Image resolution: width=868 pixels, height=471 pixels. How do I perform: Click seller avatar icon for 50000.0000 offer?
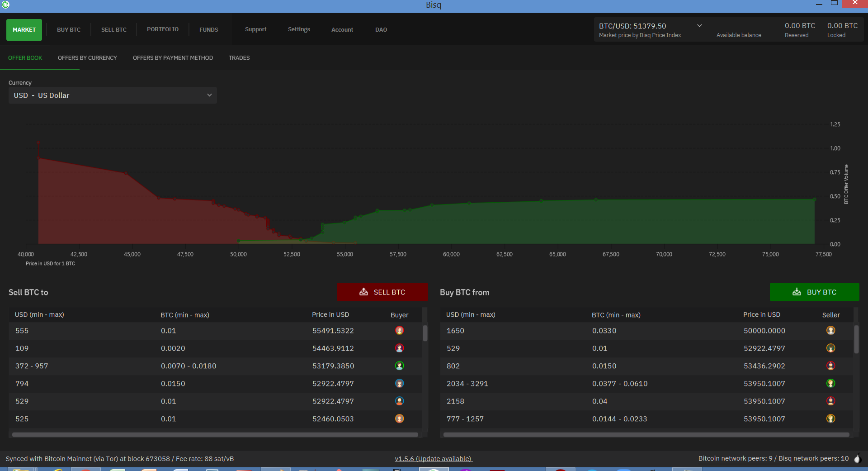pyautogui.click(x=830, y=331)
